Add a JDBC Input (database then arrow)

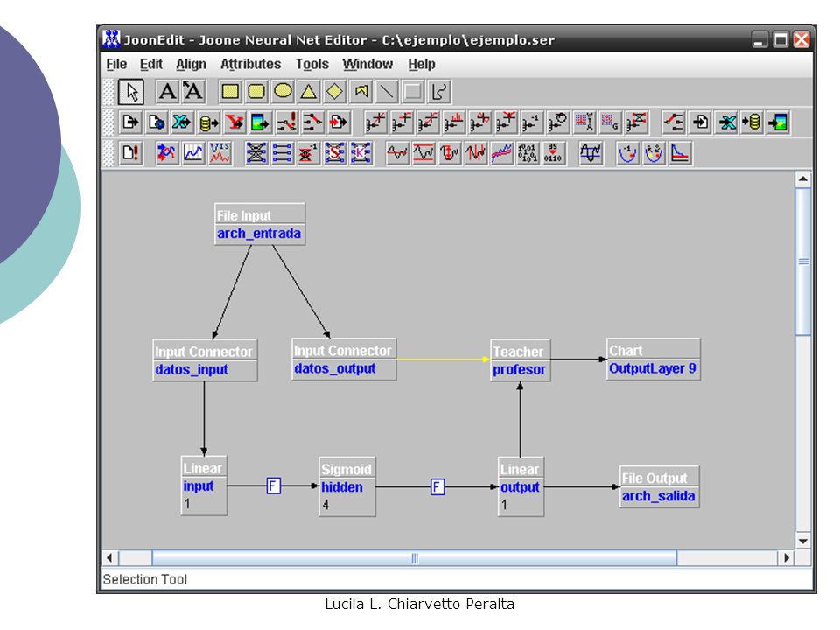208,122
